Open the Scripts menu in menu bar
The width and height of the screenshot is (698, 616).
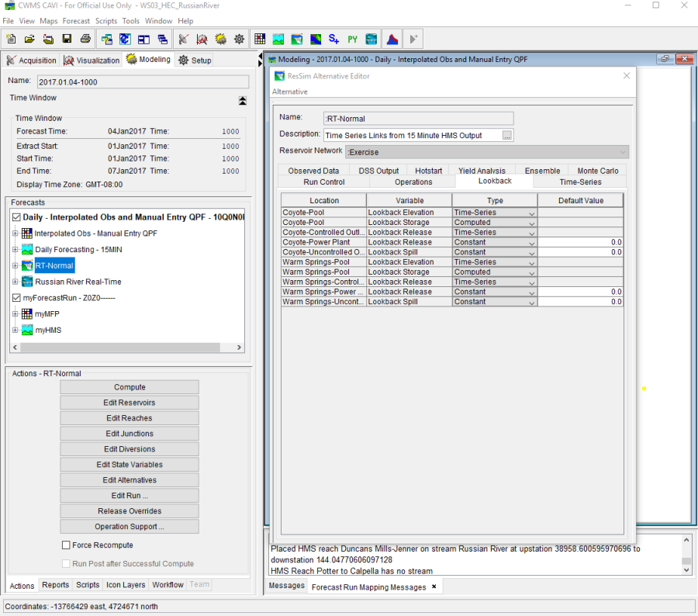(x=106, y=21)
